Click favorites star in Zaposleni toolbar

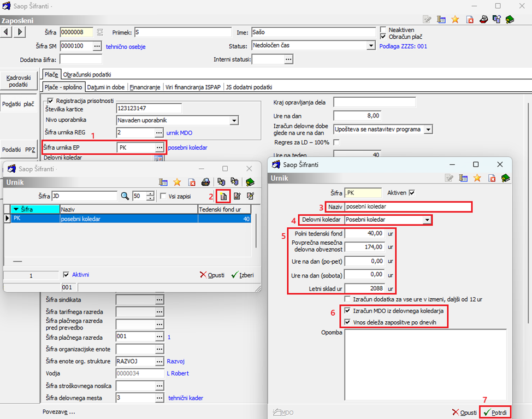(x=455, y=20)
